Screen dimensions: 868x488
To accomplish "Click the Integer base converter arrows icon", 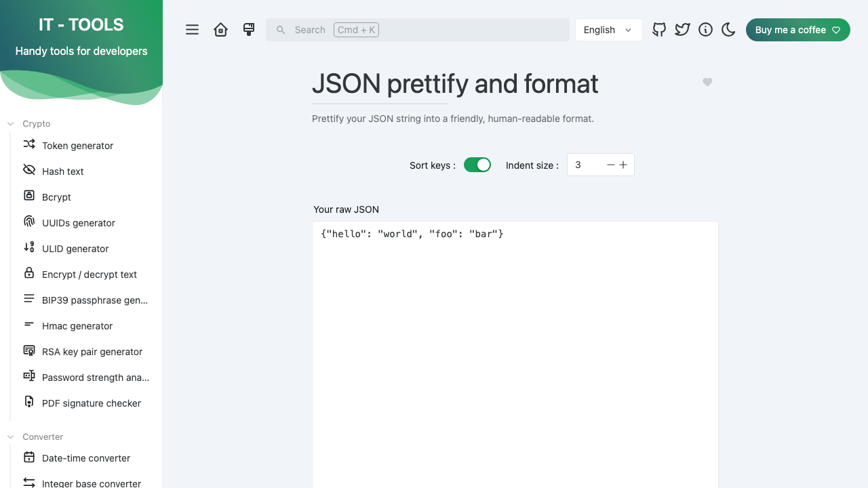I will 29,483.
